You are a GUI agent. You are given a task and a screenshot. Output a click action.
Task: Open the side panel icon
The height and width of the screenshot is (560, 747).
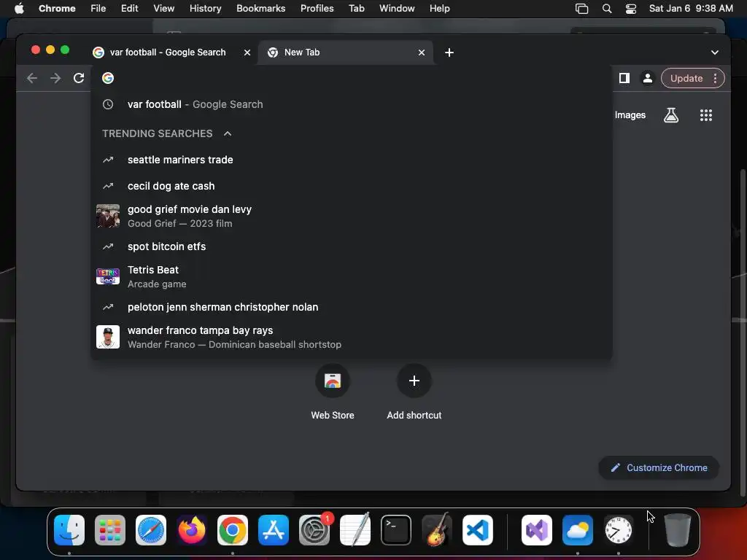click(x=624, y=78)
